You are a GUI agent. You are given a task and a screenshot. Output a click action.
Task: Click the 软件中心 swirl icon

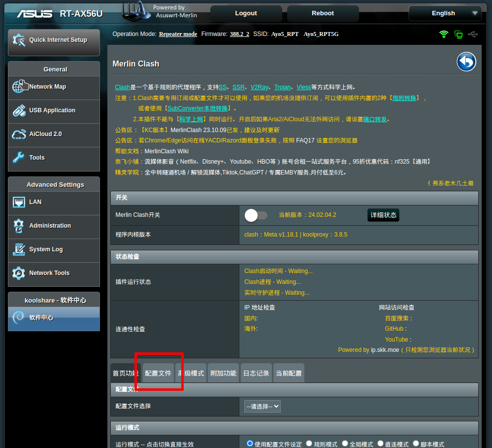(19, 317)
